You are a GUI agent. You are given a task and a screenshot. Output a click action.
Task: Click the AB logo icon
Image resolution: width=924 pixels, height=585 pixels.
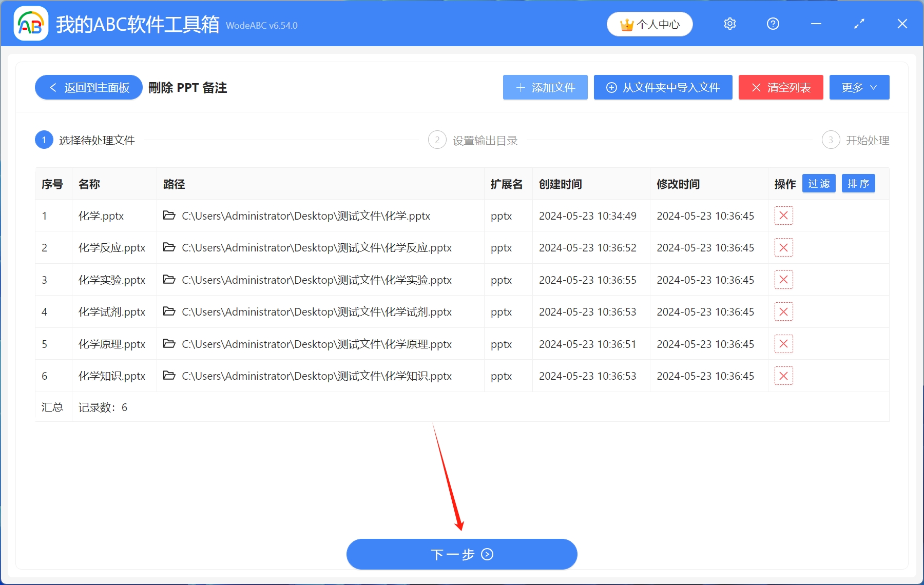point(30,24)
